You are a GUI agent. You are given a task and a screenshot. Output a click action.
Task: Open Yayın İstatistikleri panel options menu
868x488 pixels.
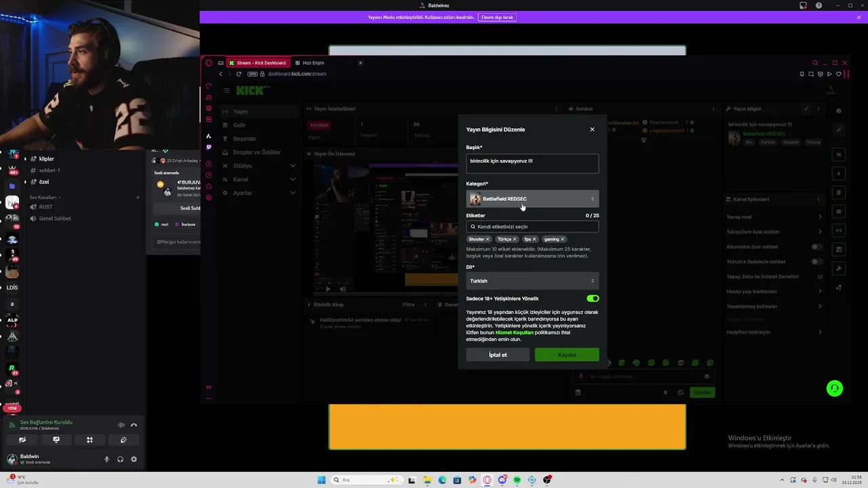557,108
